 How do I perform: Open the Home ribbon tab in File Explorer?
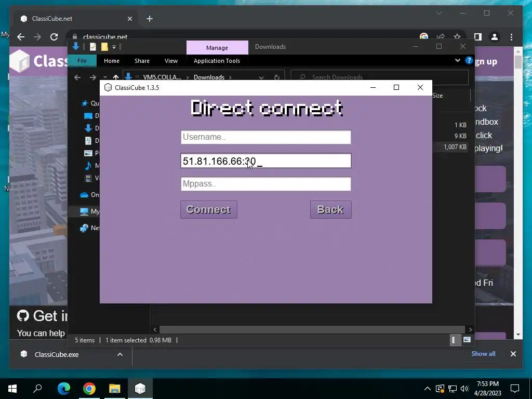pyautogui.click(x=112, y=61)
